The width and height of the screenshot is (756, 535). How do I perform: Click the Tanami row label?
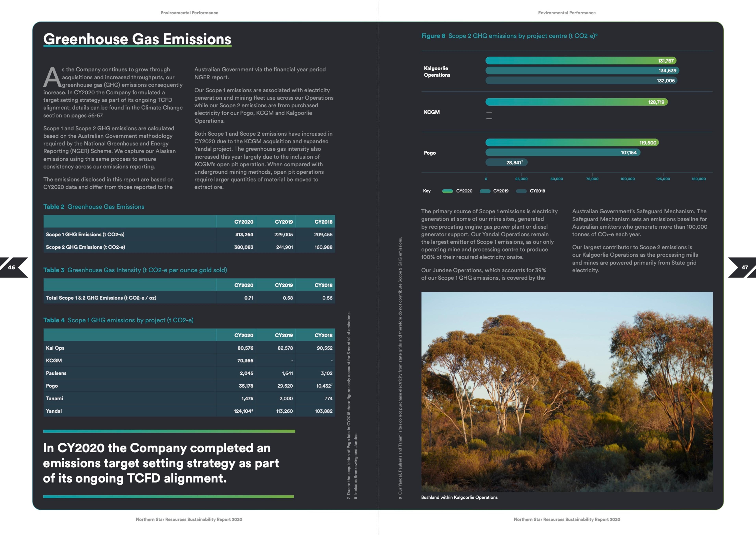coord(54,398)
